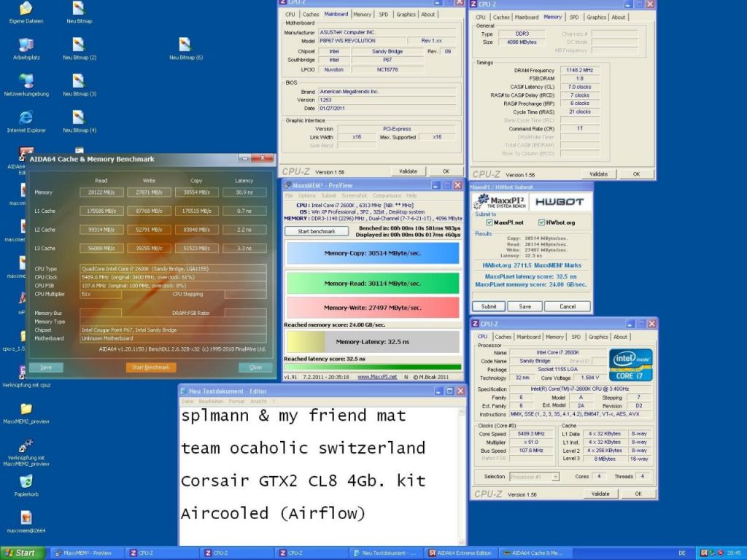Click Memory-Latency bar in MaxxMEM

click(x=373, y=342)
